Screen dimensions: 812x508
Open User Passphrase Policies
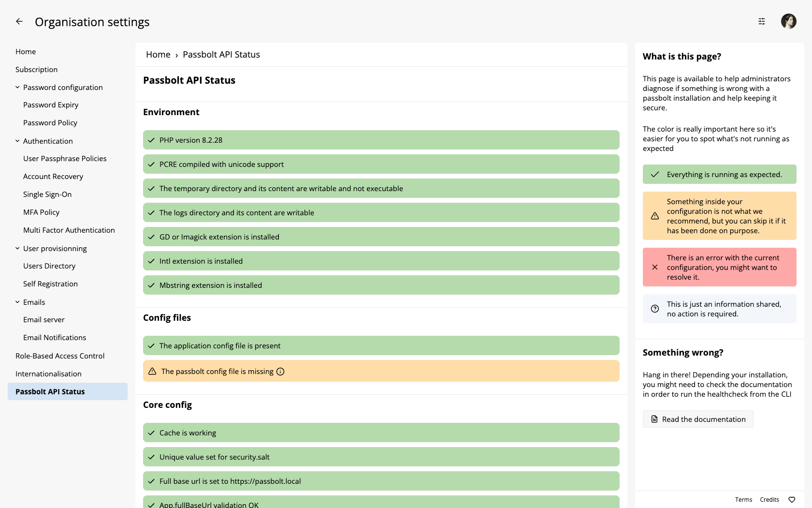pyautogui.click(x=65, y=159)
